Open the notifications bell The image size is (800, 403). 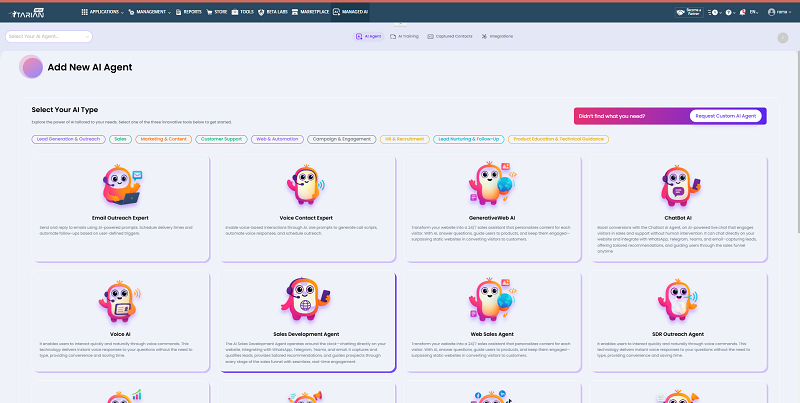coord(742,12)
